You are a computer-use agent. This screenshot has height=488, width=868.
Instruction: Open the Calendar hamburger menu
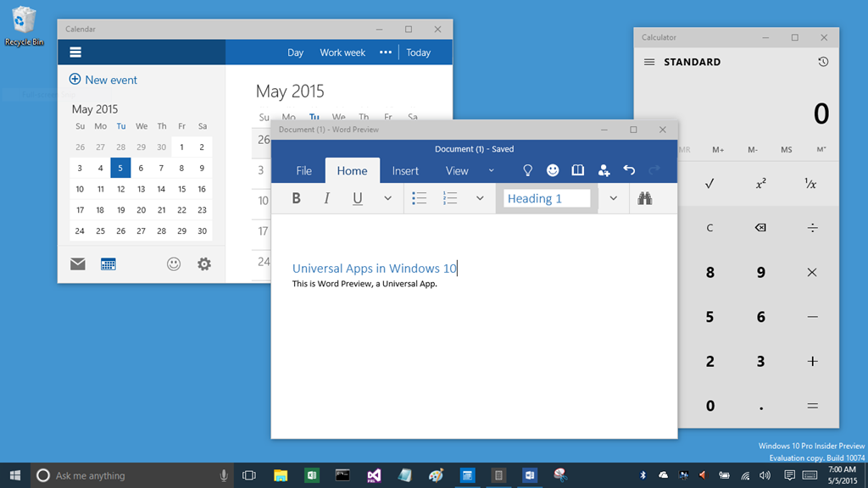(x=75, y=53)
